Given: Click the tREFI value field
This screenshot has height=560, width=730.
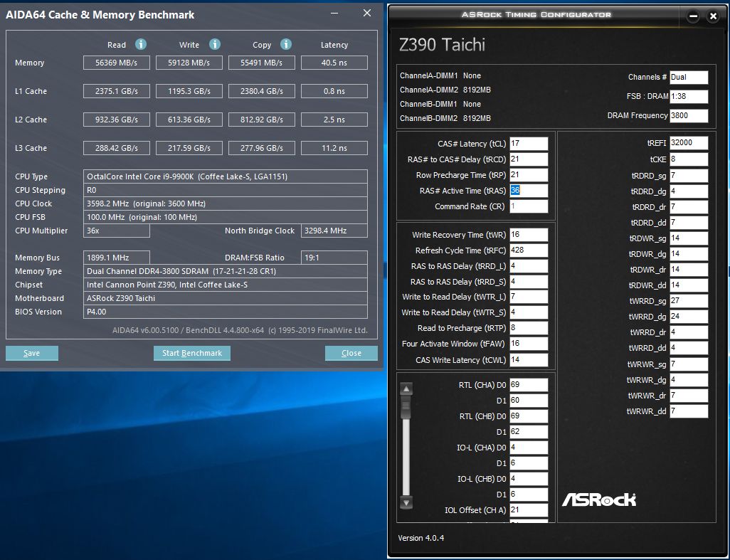Looking at the screenshot, I should click(689, 143).
